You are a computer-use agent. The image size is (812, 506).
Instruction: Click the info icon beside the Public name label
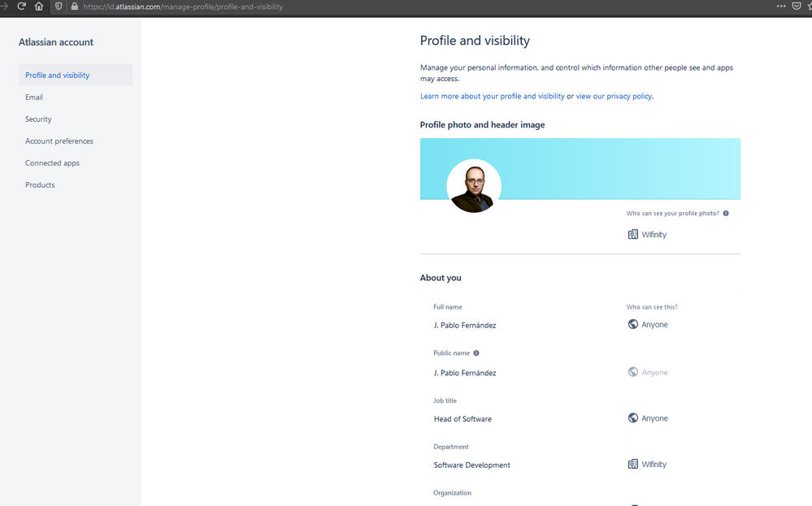tap(476, 352)
